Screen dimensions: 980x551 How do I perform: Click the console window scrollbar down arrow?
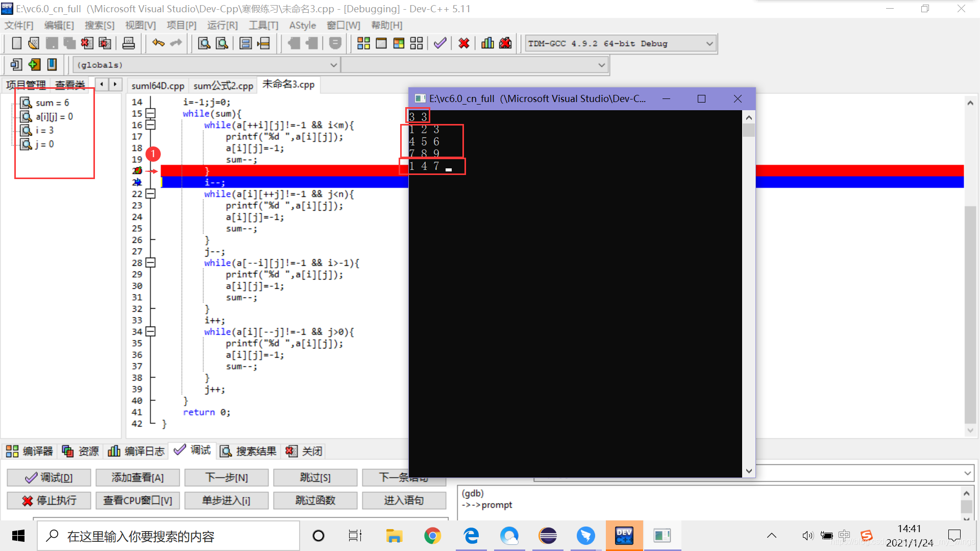pyautogui.click(x=749, y=471)
